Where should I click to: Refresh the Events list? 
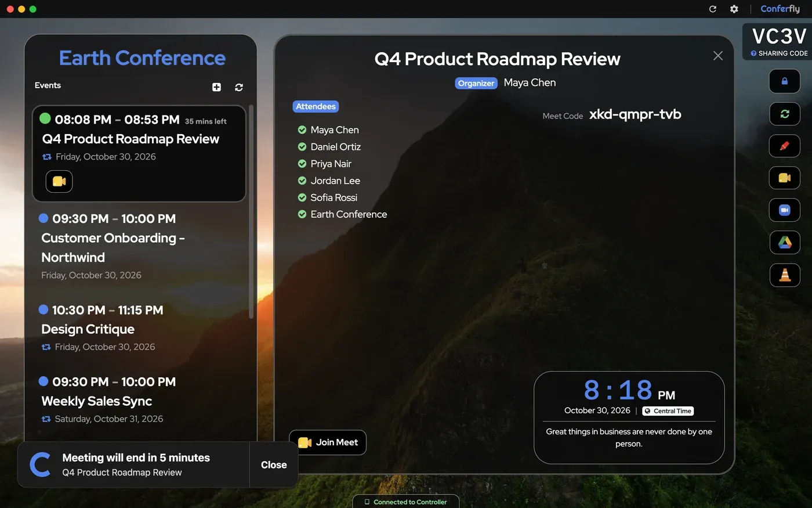[x=239, y=87]
